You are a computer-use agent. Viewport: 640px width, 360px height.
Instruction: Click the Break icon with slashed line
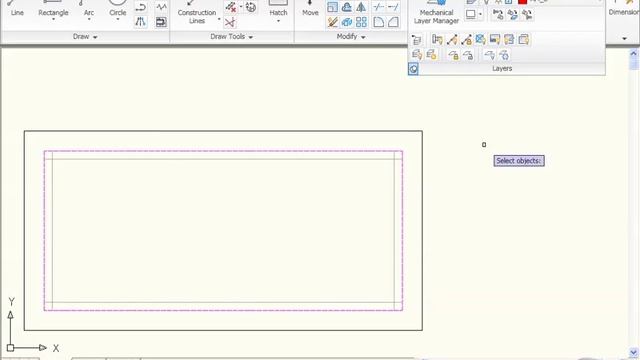(x=378, y=7)
